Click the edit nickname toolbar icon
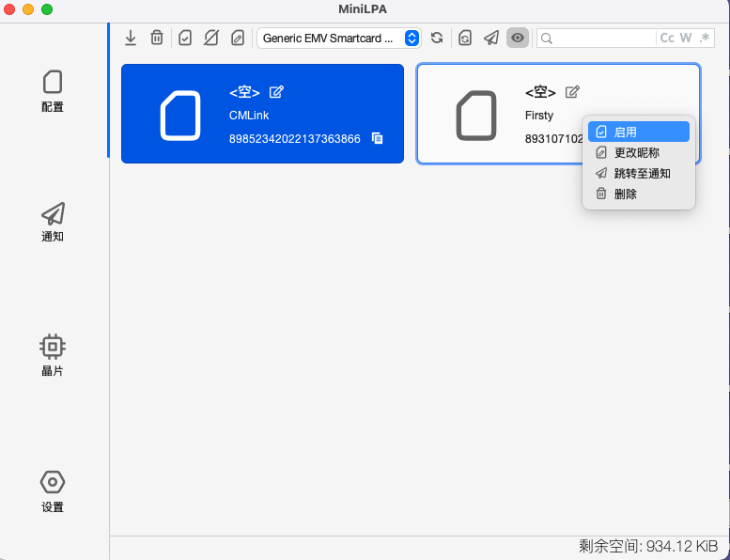Screen dimensions: 730x560 pos(238,38)
